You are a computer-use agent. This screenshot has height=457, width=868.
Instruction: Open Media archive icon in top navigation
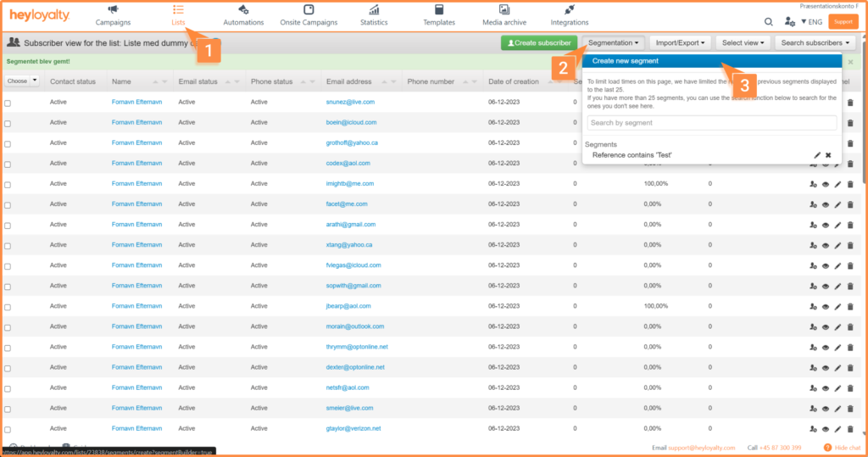[504, 9]
